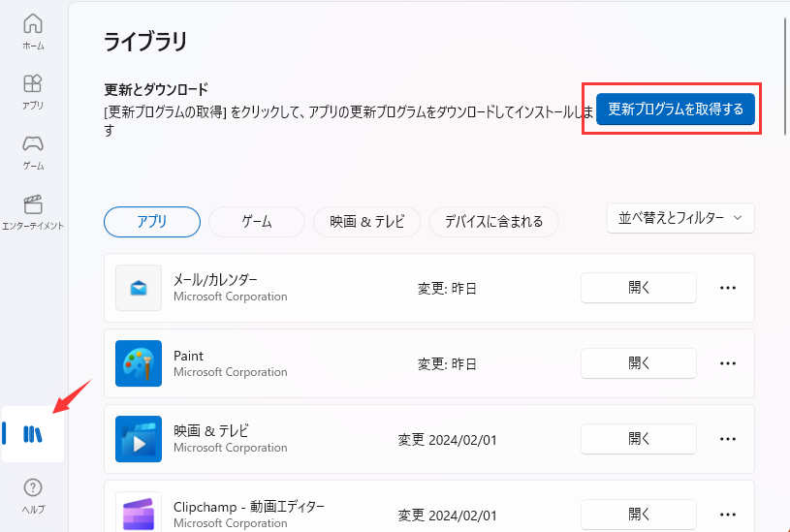790x532 pixels.
Task: Open 映画 & テレビ with its 開く button
Action: coord(639,439)
